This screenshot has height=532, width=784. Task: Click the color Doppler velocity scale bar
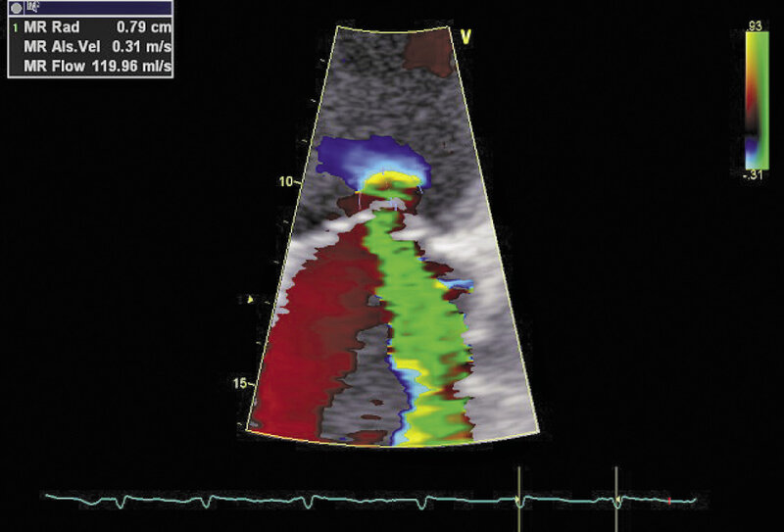[757, 101]
